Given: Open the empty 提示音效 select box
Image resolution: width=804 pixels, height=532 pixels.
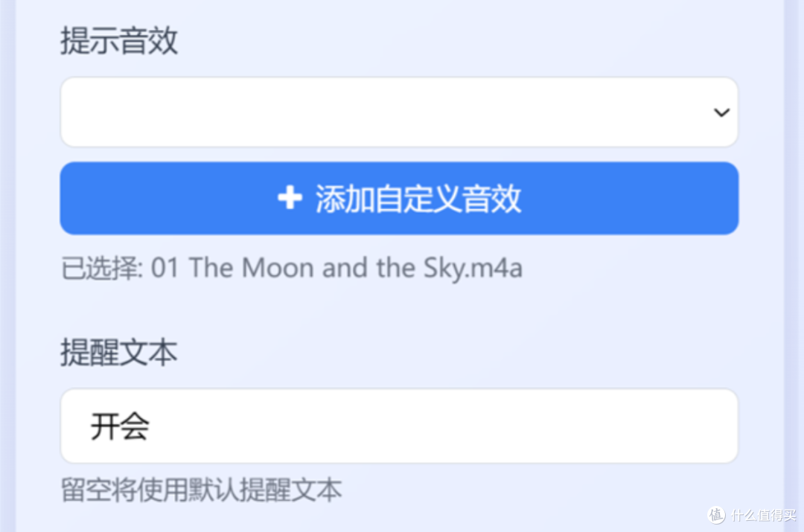Looking at the screenshot, I should tap(399, 112).
